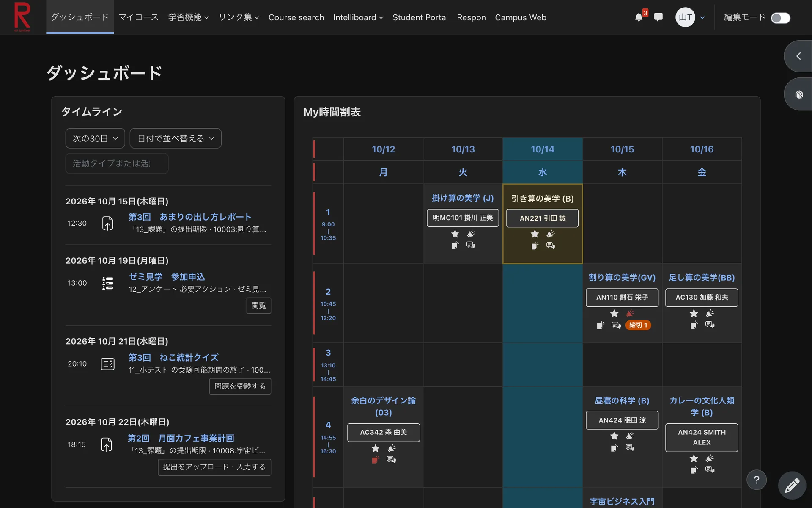The width and height of the screenshot is (812, 508).
Task: Open Course search in navigation
Action: (x=296, y=17)
